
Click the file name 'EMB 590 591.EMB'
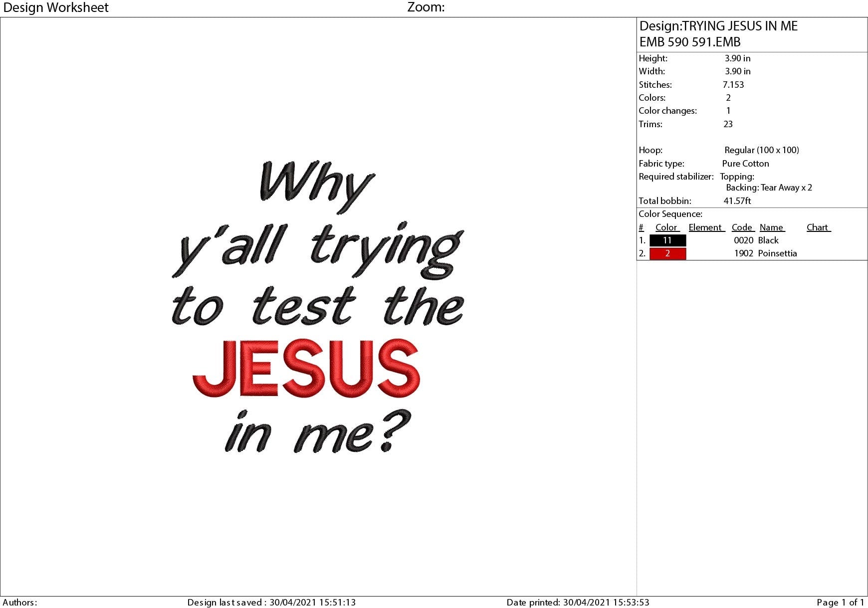tap(690, 42)
